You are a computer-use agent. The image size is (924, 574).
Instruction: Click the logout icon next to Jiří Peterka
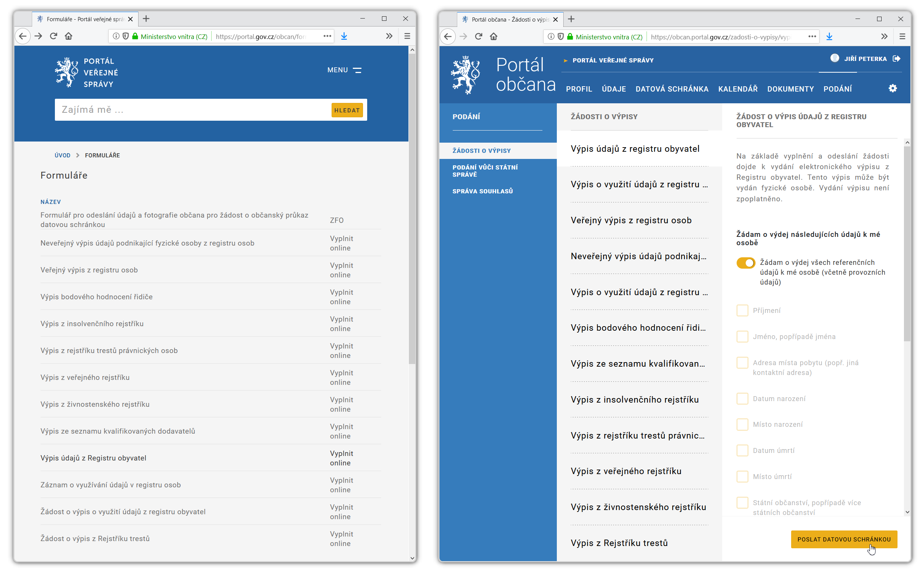point(896,59)
